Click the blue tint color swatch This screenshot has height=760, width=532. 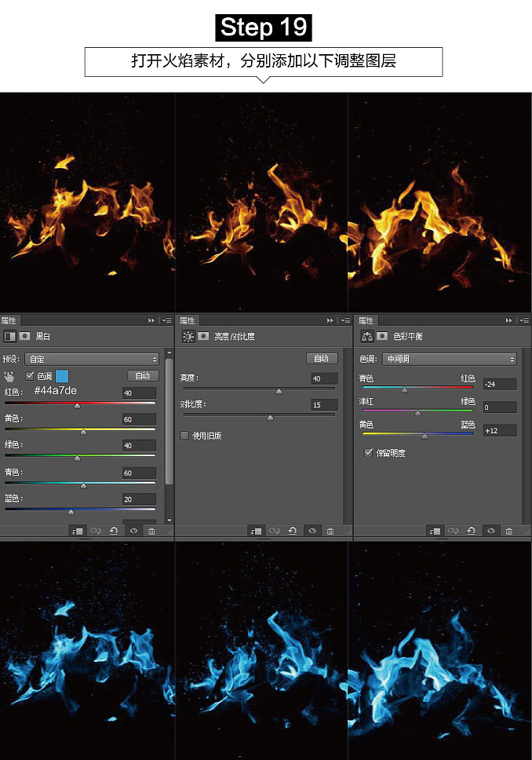(63, 376)
